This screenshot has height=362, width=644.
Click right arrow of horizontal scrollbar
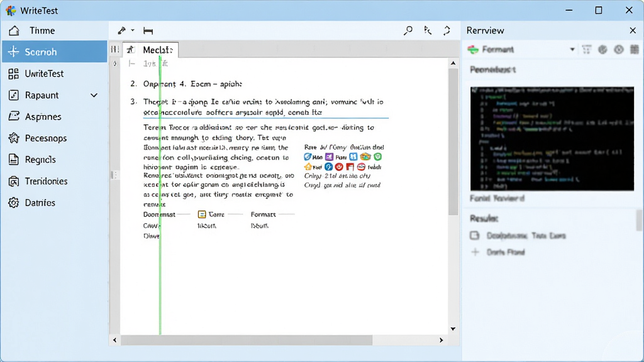click(441, 340)
